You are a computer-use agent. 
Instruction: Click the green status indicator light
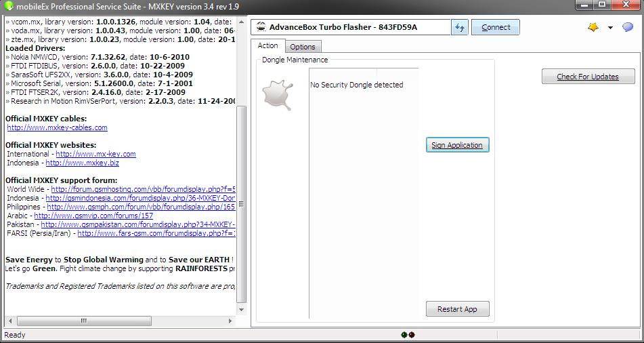tap(404, 335)
